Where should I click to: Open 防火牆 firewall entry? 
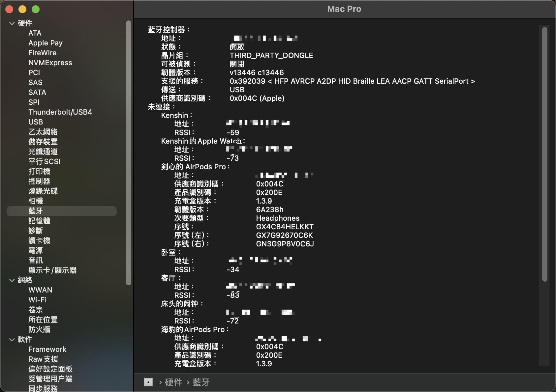39,330
